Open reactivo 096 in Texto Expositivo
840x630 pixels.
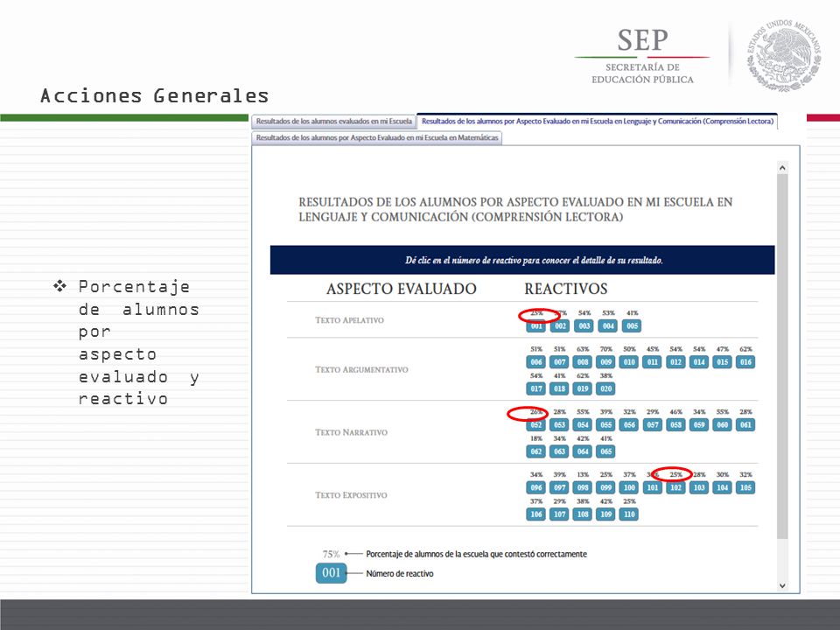[x=536, y=487]
